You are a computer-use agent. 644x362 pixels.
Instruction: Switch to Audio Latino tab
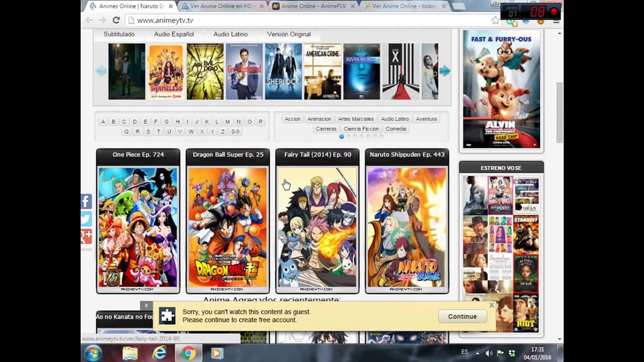click(x=230, y=34)
